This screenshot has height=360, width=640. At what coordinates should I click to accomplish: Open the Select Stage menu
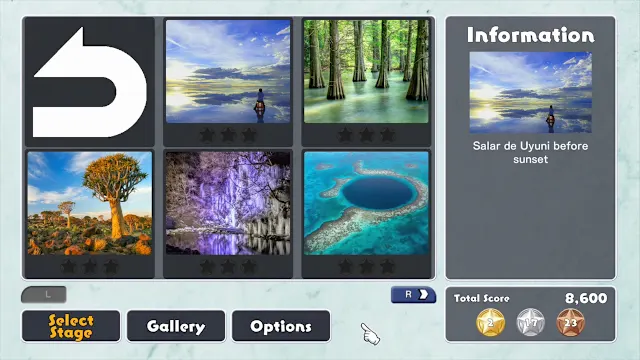(x=71, y=326)
